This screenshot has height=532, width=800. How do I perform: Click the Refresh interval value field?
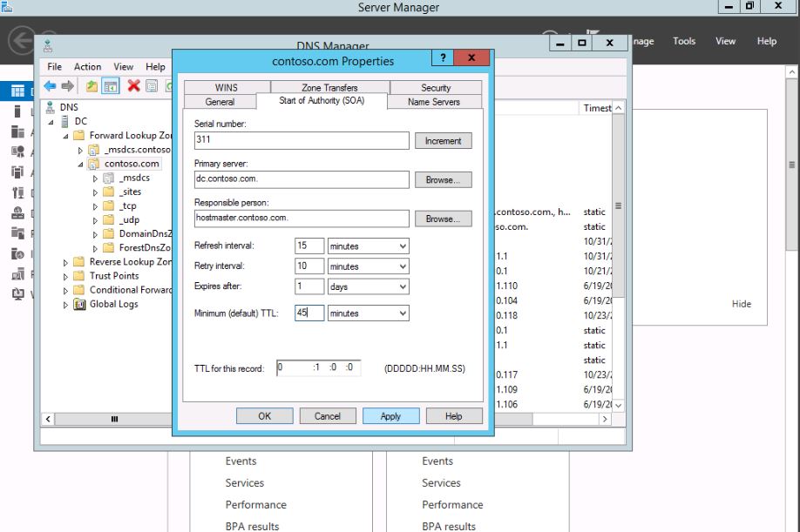click(309, 246)
